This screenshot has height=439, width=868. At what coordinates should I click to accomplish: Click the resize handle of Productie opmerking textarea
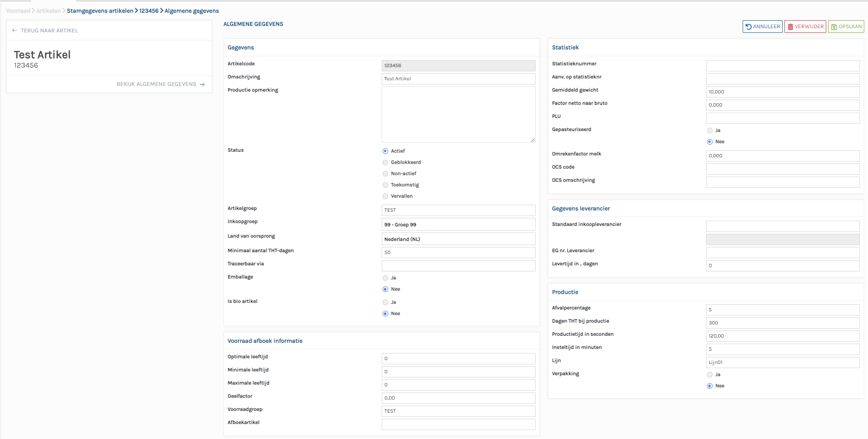pos(533,140)
